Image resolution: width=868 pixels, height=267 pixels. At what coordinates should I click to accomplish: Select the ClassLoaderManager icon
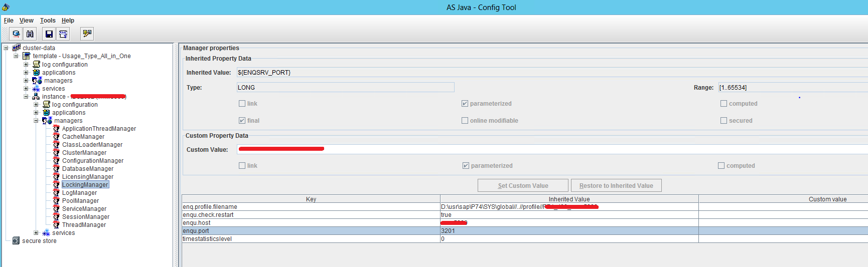pyautogui.click(x=56, y=144)
